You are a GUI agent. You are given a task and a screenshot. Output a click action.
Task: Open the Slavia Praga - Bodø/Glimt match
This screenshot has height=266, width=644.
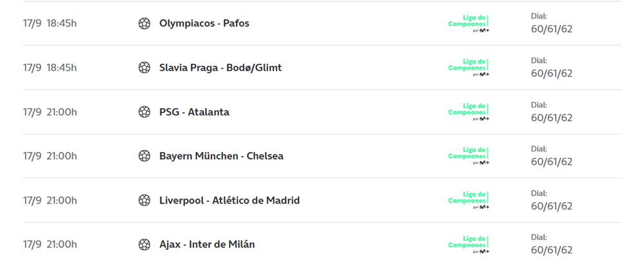(220, 68)
